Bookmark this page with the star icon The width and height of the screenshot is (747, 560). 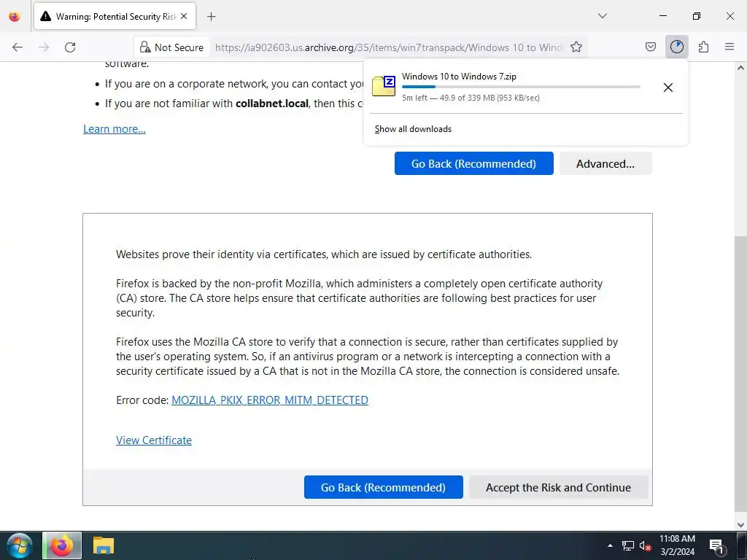(576, 47)
